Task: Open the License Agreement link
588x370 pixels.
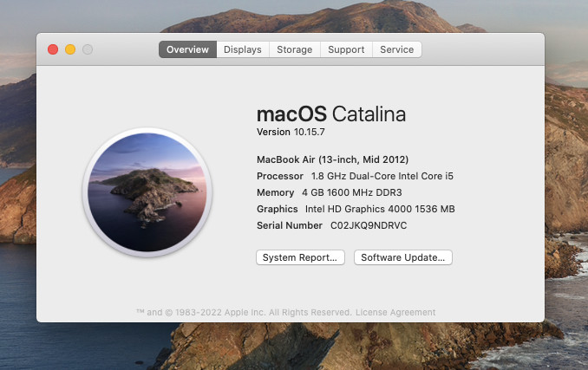Action: [395, 312]
